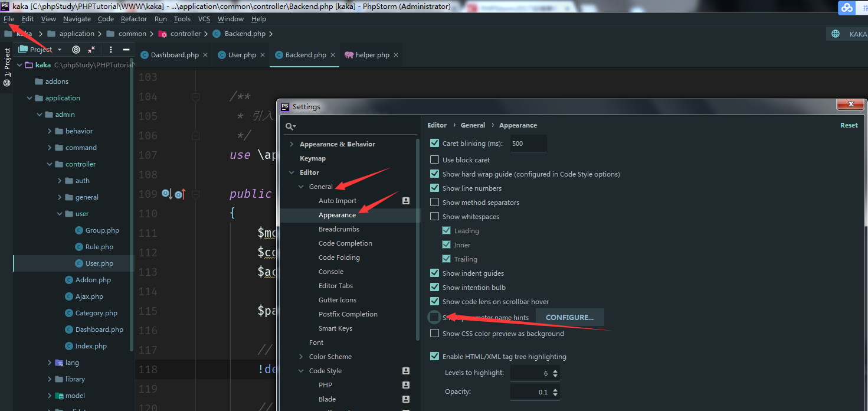Click the PhpStorm logo in the title bar
This screenshot has width=868, height=411.
[5, 6]
